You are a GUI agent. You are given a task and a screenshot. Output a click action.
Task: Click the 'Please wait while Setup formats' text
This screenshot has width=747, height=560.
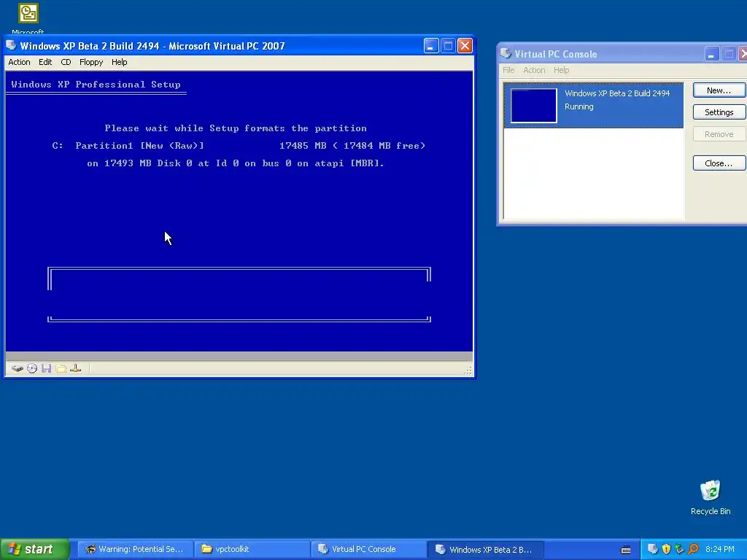[x=236, y=128]
